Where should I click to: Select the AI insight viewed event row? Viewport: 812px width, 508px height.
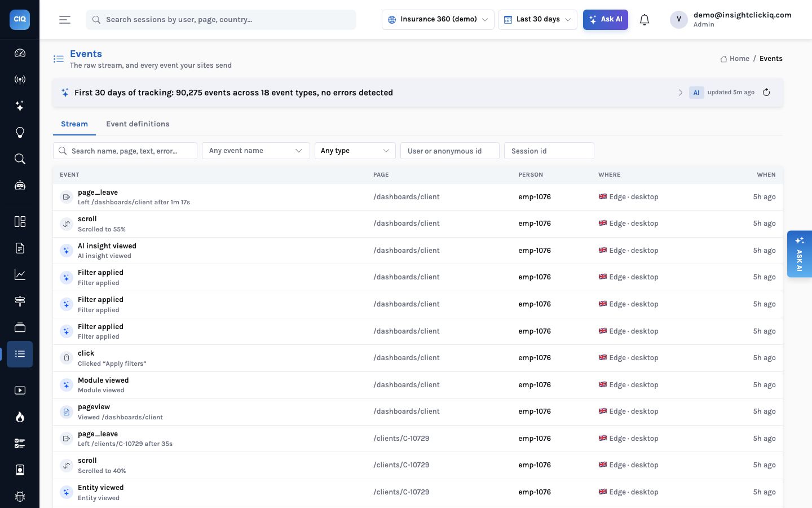[418, 251]
